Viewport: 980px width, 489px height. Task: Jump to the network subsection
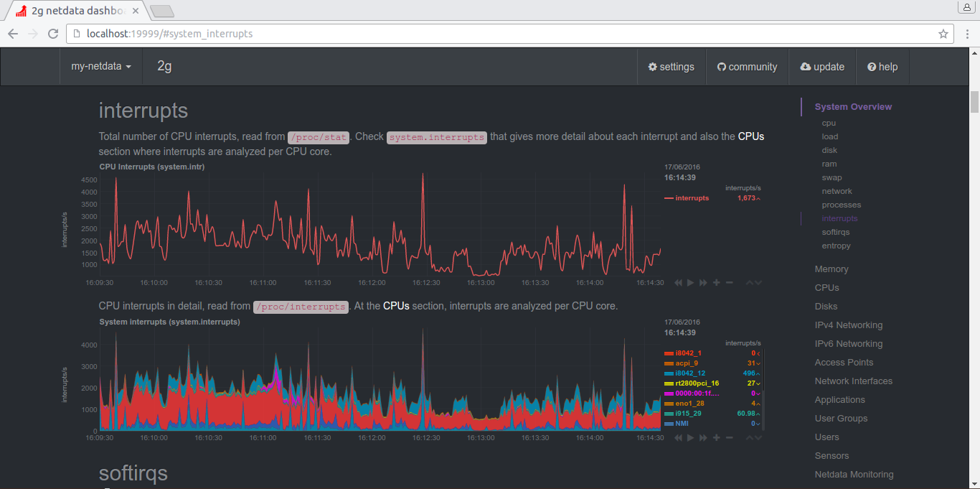[x=837, y=191]
